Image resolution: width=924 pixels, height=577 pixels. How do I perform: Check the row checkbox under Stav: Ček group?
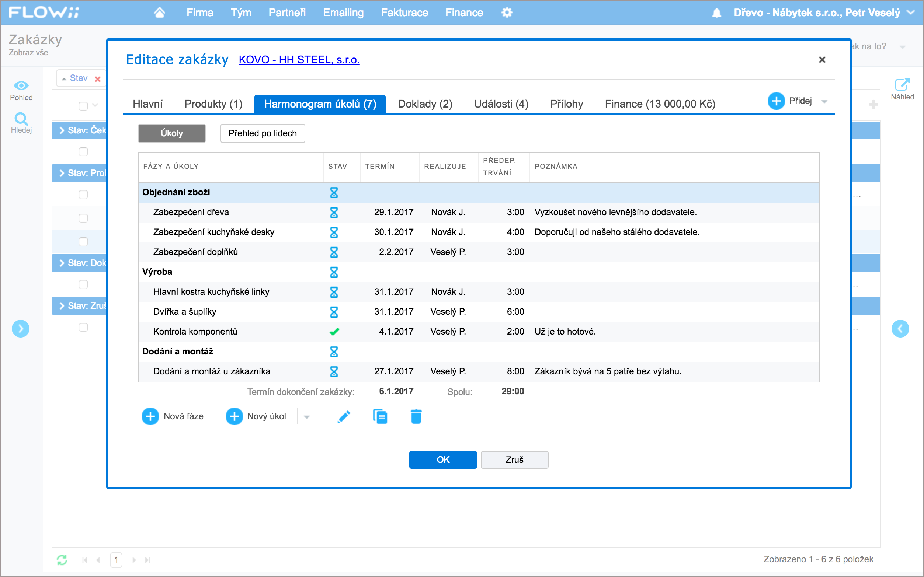[x=83, y=152]
